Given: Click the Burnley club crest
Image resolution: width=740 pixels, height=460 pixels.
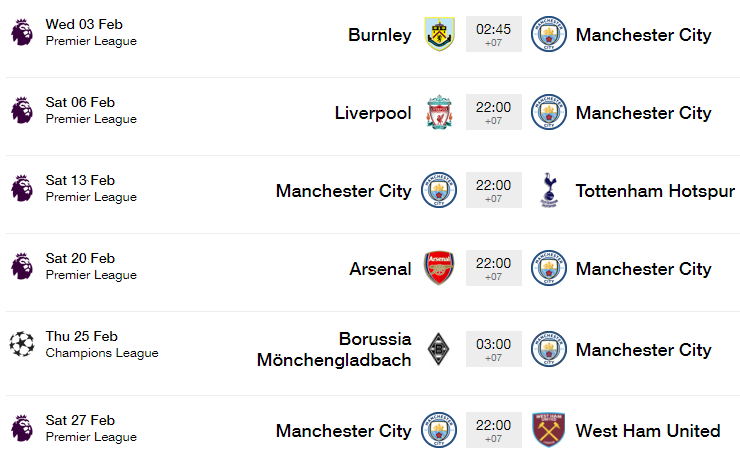Looking at the screenshot, I should coord(439,34).
